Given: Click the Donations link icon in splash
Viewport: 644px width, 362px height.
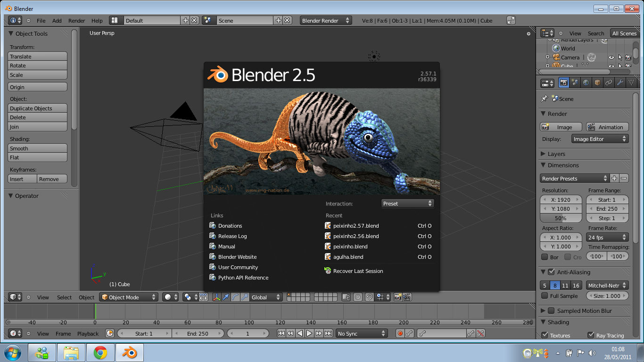Looking at the screenshot, I should [x=213, y=226].
